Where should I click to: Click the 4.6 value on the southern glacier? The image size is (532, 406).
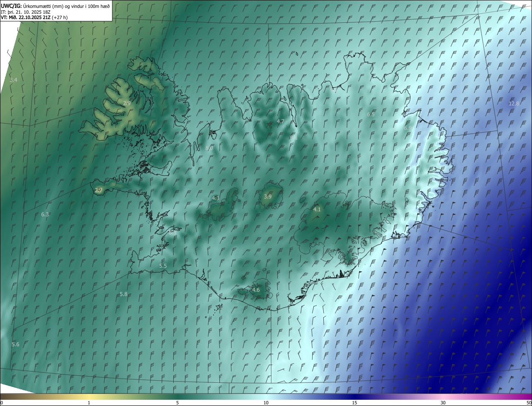pos(256,290)
